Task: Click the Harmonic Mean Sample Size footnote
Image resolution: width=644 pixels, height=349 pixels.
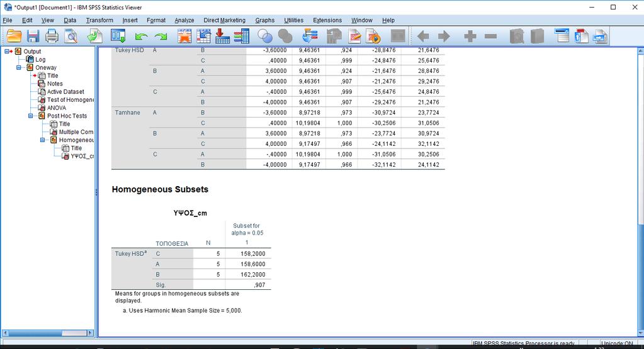Action: tap(183, 311)
